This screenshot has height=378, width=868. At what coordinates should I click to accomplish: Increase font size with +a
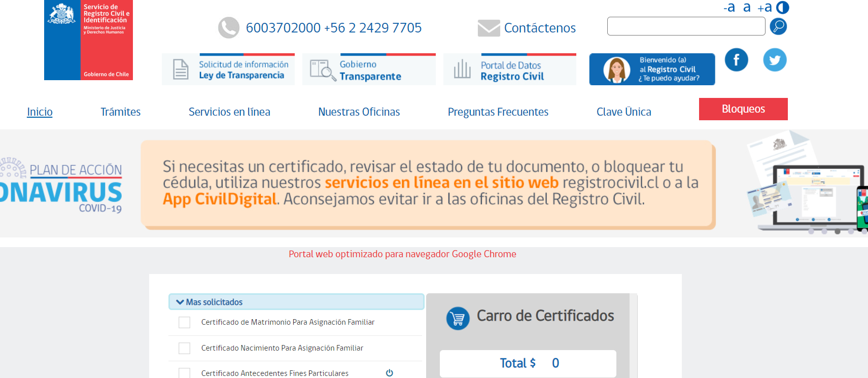click(764, 8)
